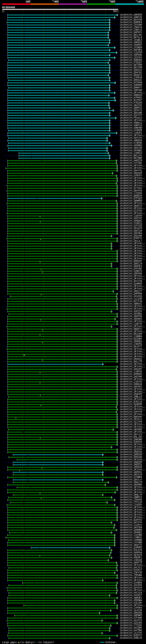Screen dimensions: 146x644
Task: Select label UniRef100_B6UDY2
Action: point(131,75)
